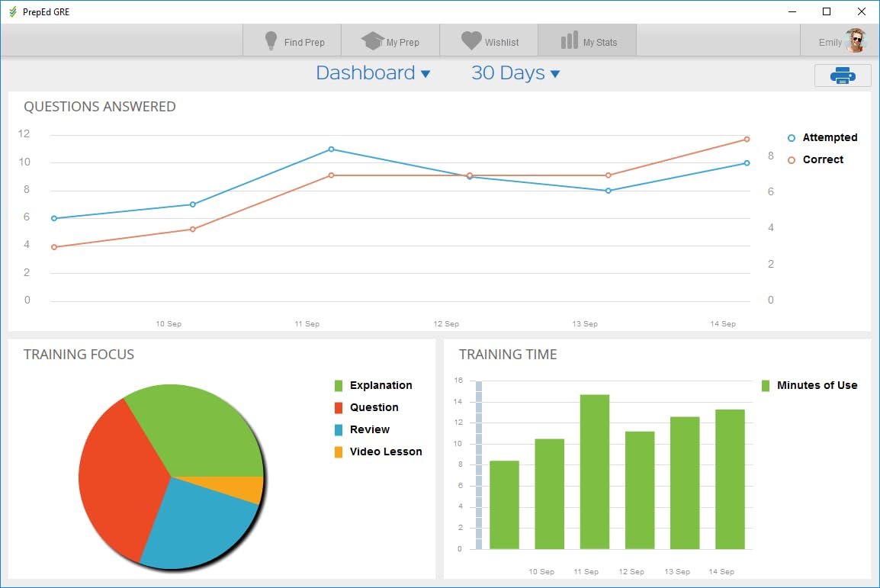Image resolution: width=880 pixels, height=588 pixels.
Task: Click Emily's profile avatar picture
Action: pyautogui.click(x=856, y=41)
